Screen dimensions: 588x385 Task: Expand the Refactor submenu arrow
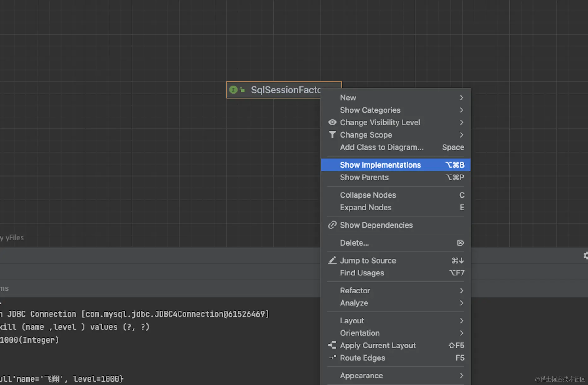(461, 291)
